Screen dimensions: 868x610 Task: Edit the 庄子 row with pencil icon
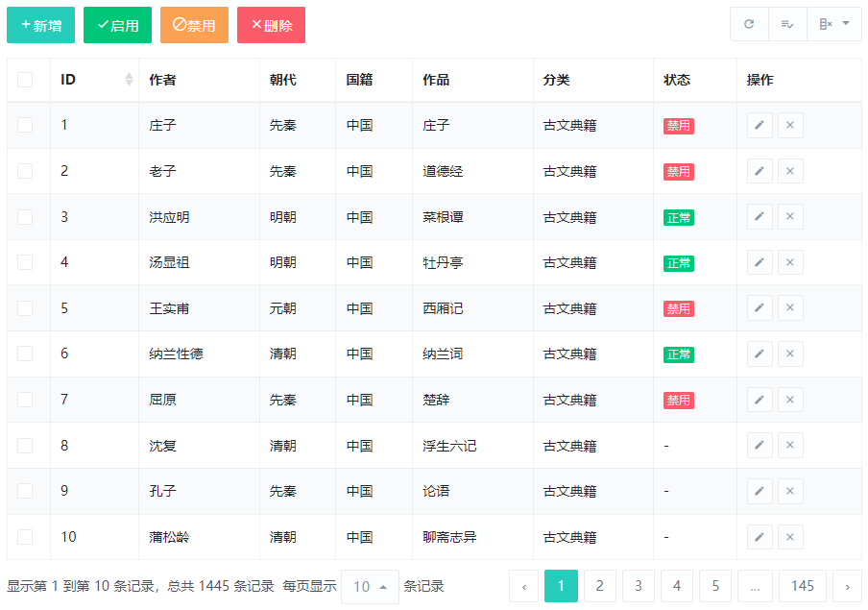point(759,125)
